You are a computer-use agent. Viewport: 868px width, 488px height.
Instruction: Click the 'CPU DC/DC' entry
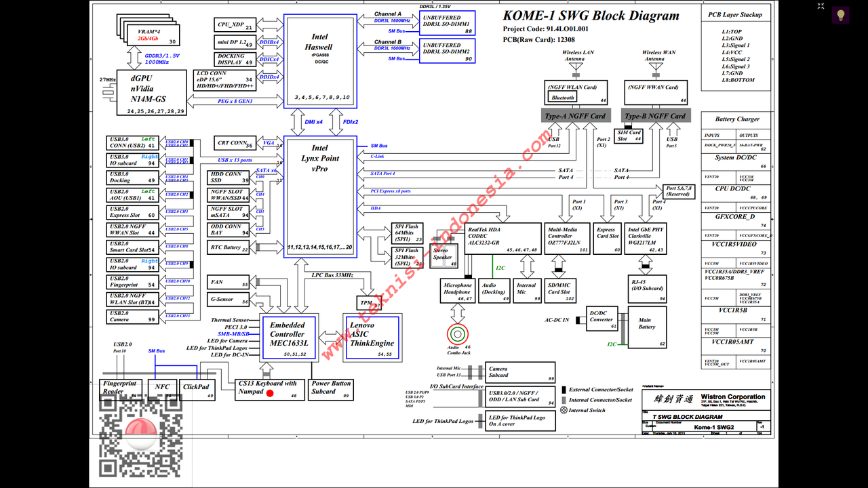(x=733, y=189)
